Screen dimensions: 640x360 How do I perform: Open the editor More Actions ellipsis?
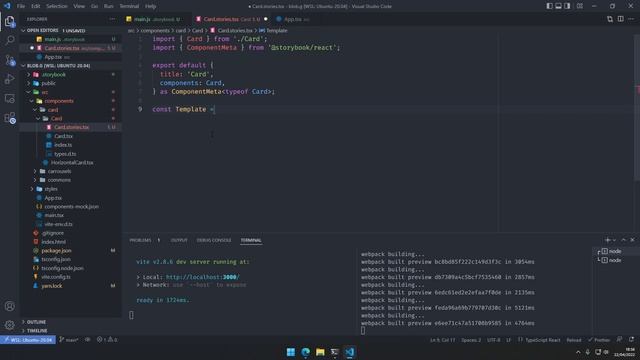(x=631, y=19)
